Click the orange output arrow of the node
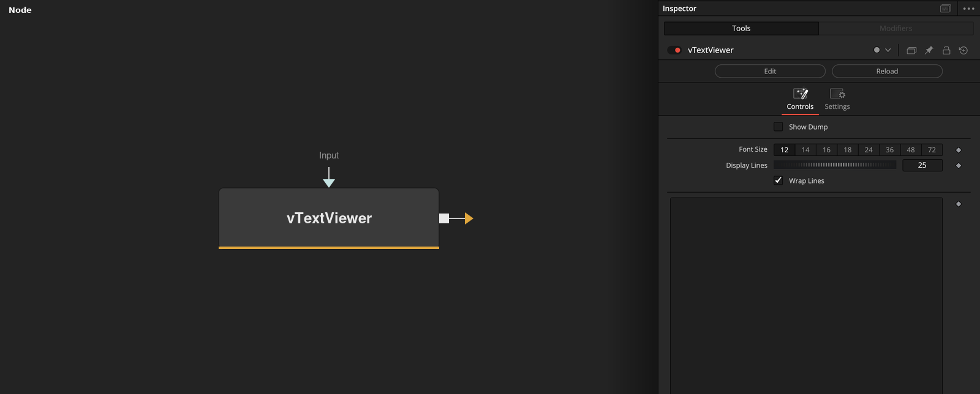 (x=469, y=218)
